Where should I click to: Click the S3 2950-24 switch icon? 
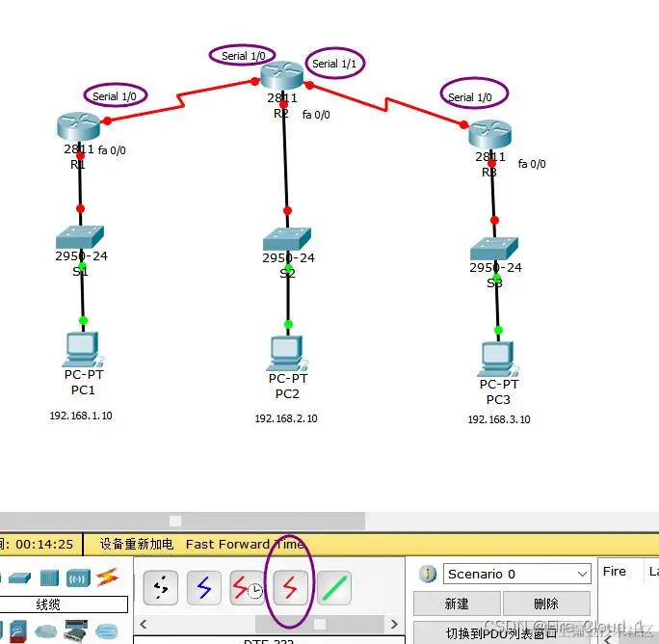pos(494,248)
